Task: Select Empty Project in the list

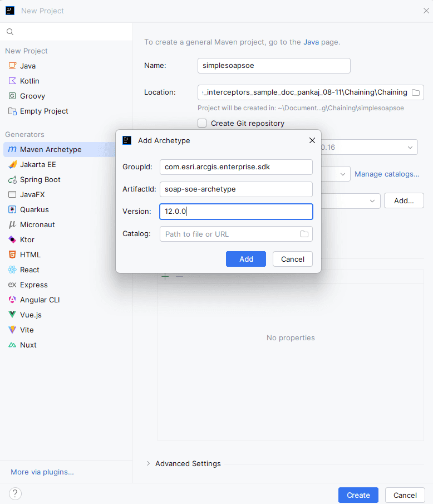Action: click(44, 111)
